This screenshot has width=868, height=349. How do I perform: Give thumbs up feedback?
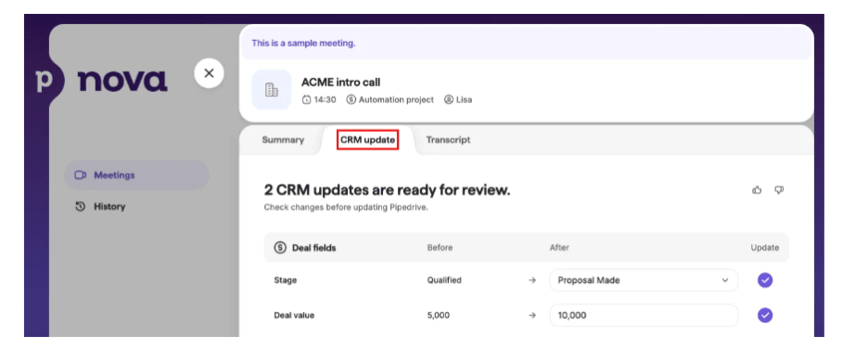[757, 190]
